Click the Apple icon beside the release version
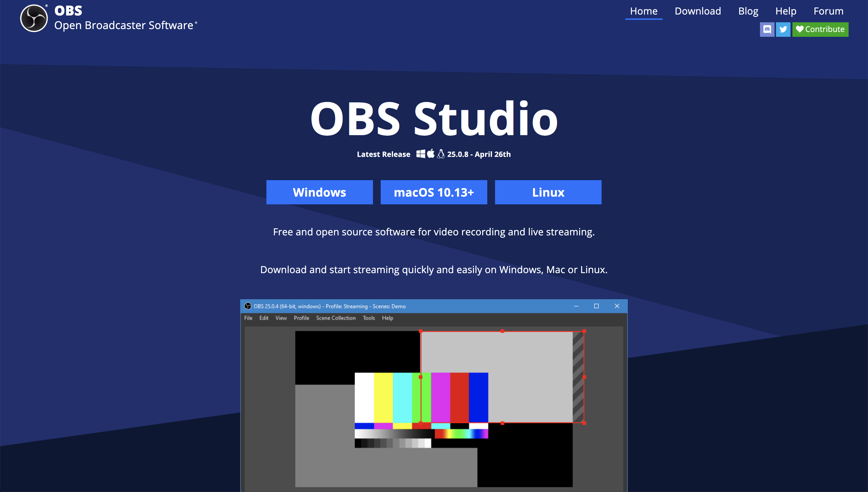 point(431,154)
